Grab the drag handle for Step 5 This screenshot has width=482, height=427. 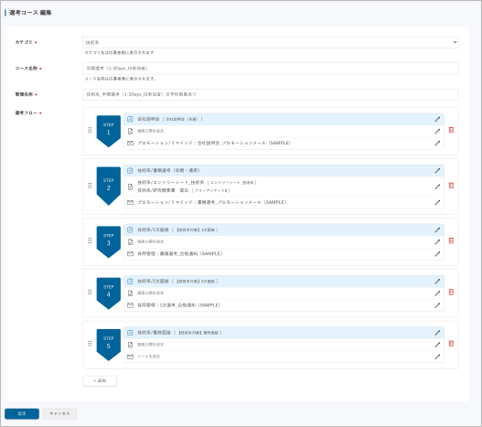click(x=90, y=343)
